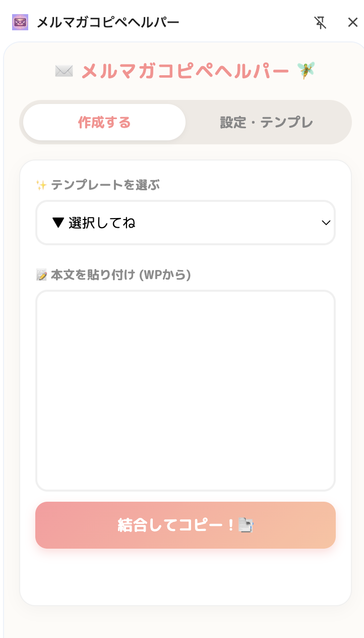Click the fairy emoji in the header
This screenshot has width=364, height=638.
pyautogui.click(x=306, y=71)
